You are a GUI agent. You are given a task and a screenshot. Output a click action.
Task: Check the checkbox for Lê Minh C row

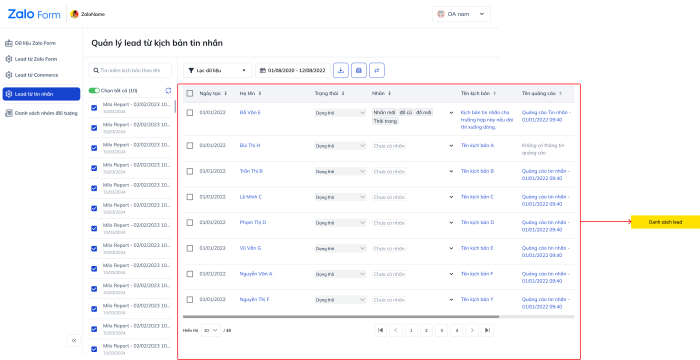[190, 197]
